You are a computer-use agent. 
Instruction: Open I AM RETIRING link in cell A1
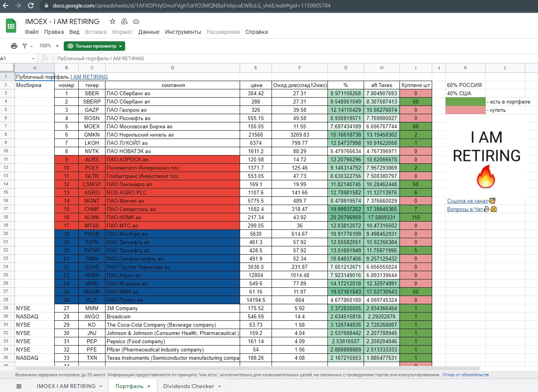89,77
